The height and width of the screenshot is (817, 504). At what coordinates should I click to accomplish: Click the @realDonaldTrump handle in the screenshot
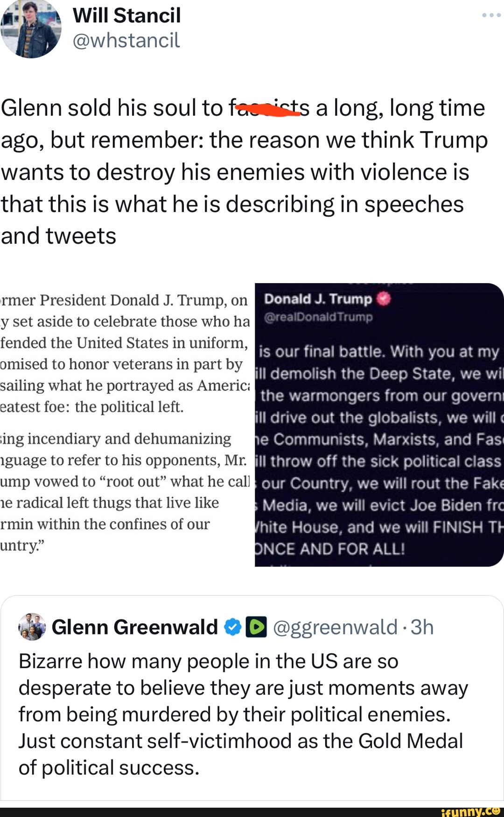click(318, 317)
